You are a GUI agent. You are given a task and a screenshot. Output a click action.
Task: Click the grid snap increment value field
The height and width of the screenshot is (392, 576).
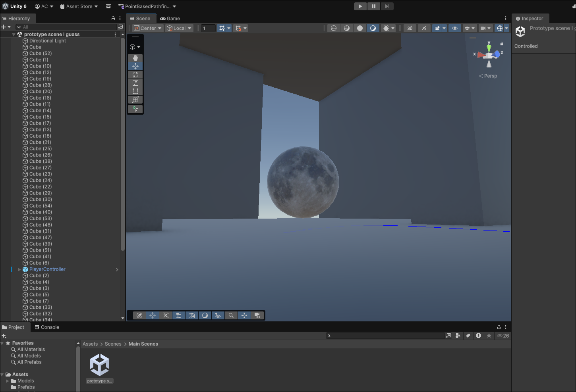pos(208,28)
